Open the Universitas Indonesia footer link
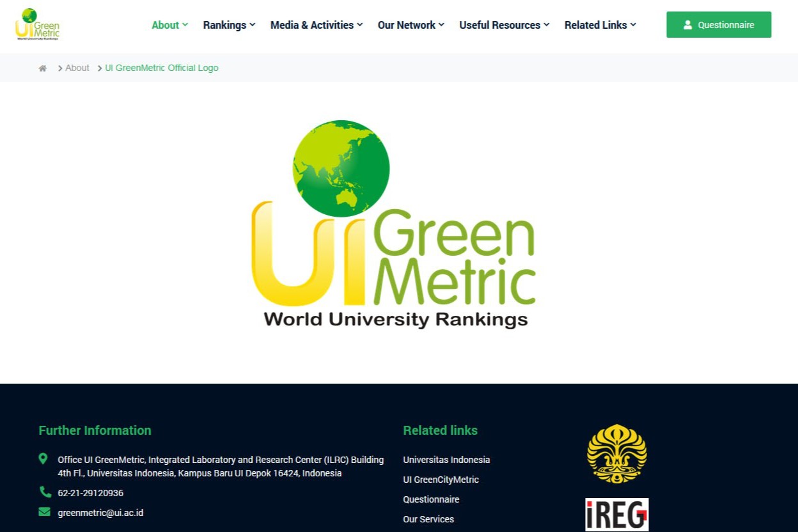The height and width of the screenshot is (532, 798). pos(446,460)
